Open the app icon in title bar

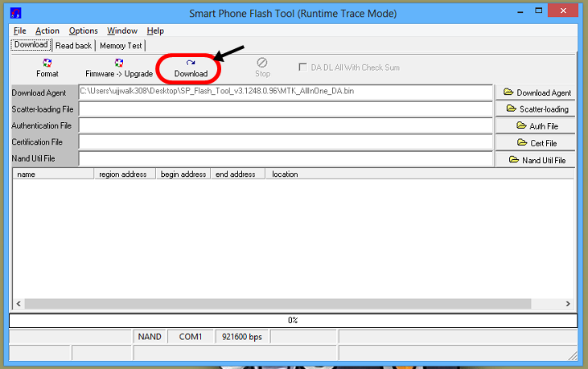click(16, 14)
